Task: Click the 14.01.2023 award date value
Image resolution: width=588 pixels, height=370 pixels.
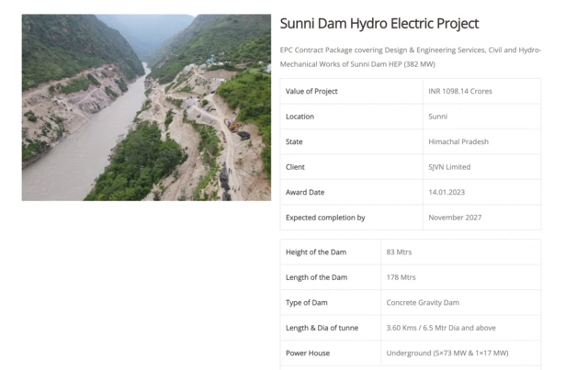Action: (x=448, y=193)
